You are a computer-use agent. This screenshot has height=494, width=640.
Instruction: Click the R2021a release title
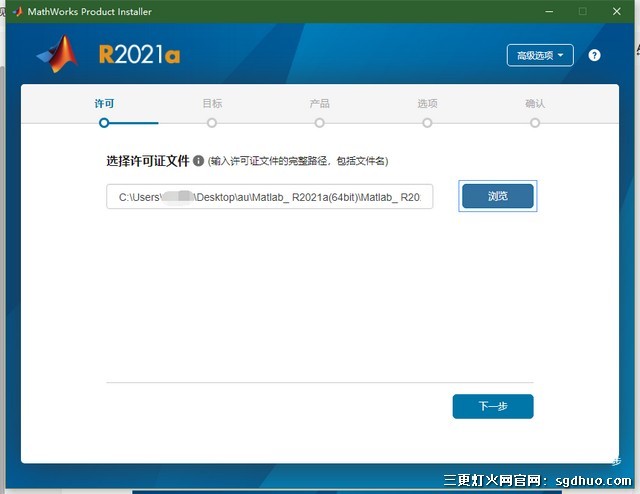(140, 55)
